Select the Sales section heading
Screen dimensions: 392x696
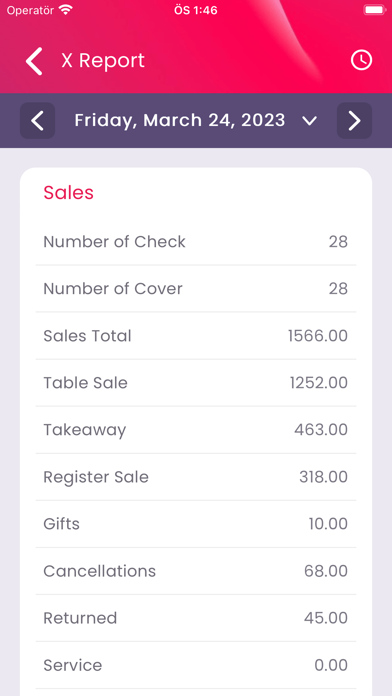click(68, 193)
